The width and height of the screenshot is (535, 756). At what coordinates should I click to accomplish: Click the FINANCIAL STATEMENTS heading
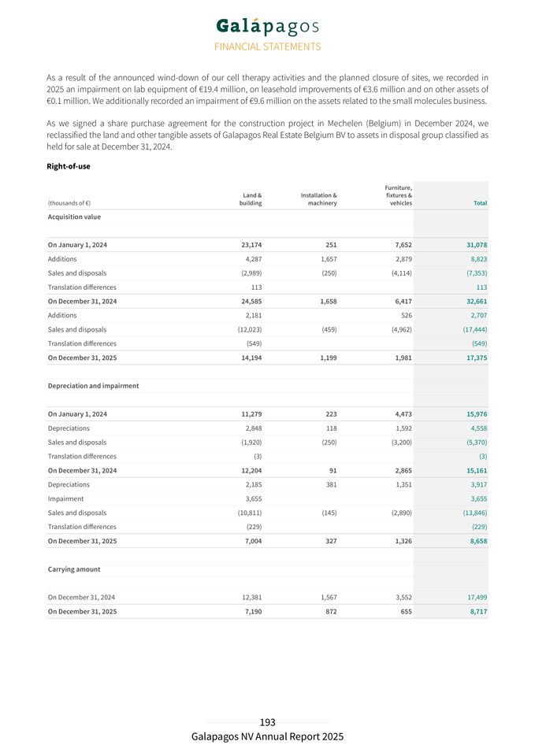pos(267,47)
